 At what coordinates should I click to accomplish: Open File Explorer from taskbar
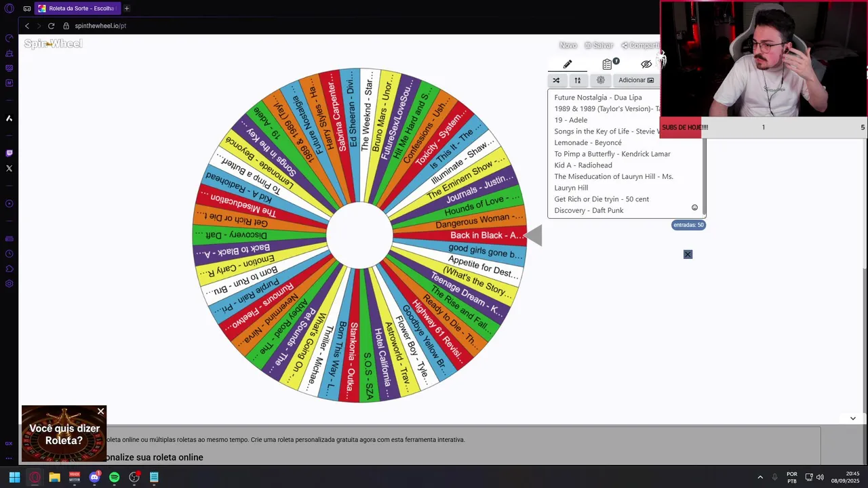(55, 477)
